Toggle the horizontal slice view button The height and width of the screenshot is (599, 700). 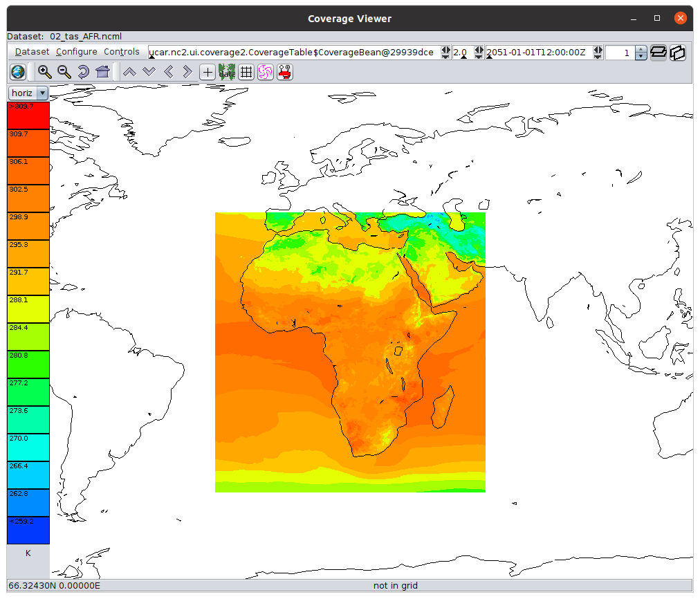click(x=658, y=53)
